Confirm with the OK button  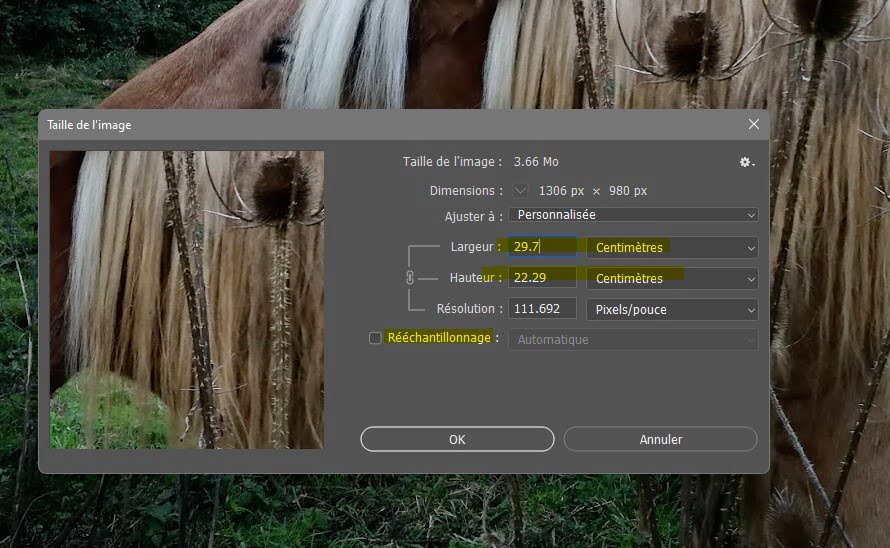(457, 439)
